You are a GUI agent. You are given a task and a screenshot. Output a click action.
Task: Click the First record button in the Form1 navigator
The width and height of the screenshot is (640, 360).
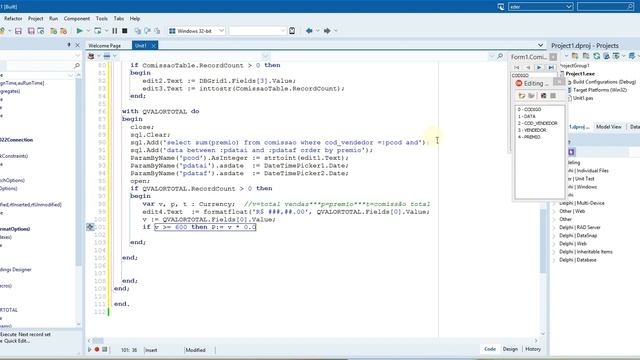point(517,67)
